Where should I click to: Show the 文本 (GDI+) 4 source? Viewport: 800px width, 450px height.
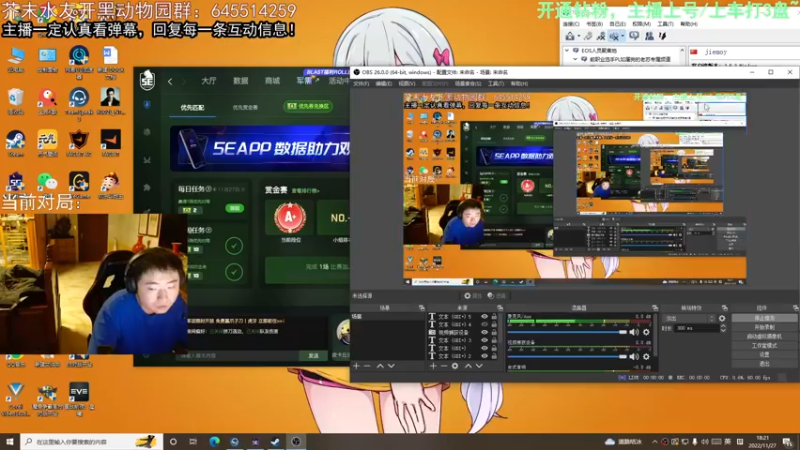click(484, 324)
